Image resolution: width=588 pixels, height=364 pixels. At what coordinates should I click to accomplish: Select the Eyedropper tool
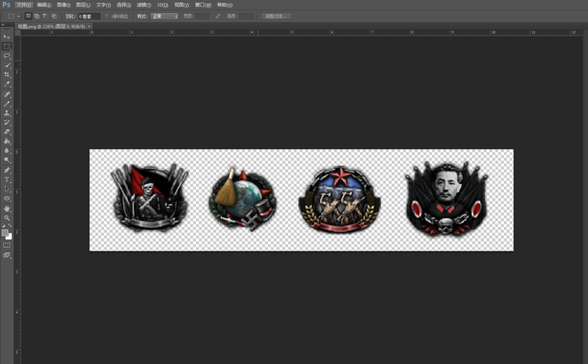point(7,84)
